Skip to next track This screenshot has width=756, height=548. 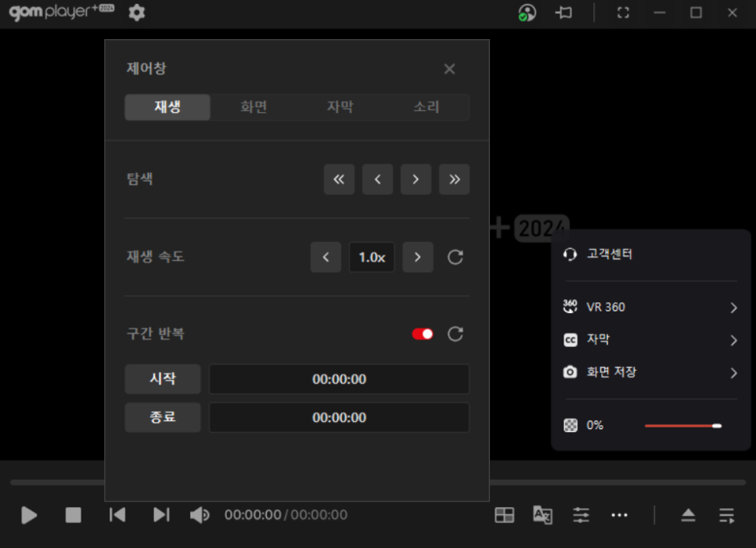coord(161,515)
